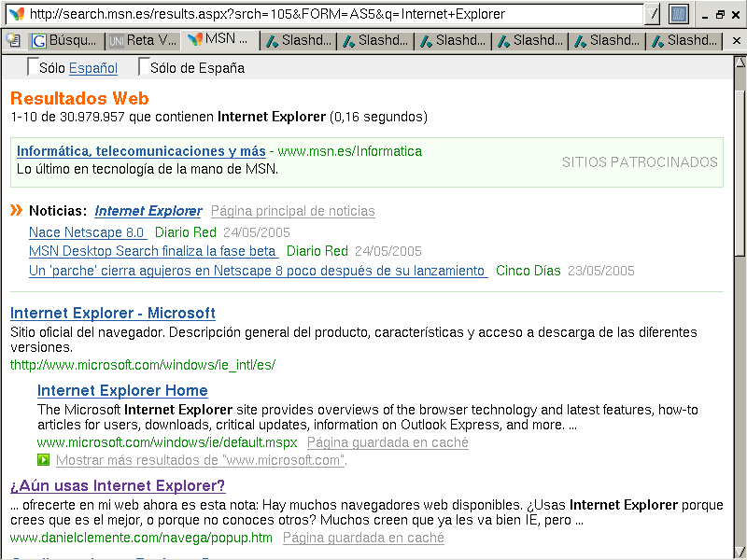Image resolution: width=747 pixels, height=560 pixels.
Task: Open ¿Aún usas Internet Explorer? result
Action: pos(118,485)
